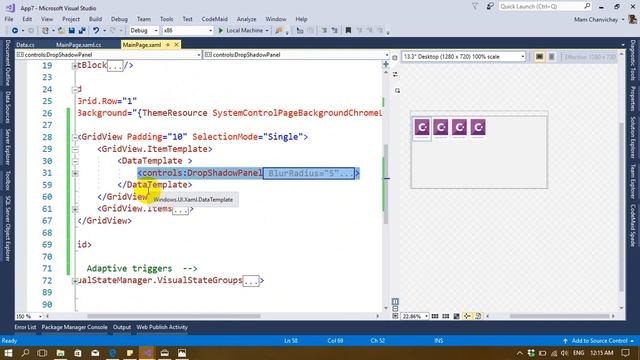Screen dimensions: 640x360
Task: Toggle snap to gridlines in the designer
Action: (x=446, y=316)
